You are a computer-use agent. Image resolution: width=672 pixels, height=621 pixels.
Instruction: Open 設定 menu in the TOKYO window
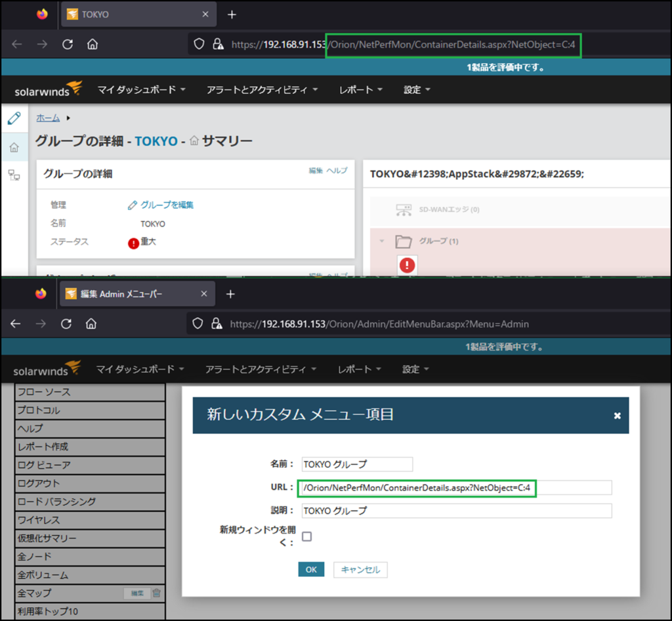417,89
